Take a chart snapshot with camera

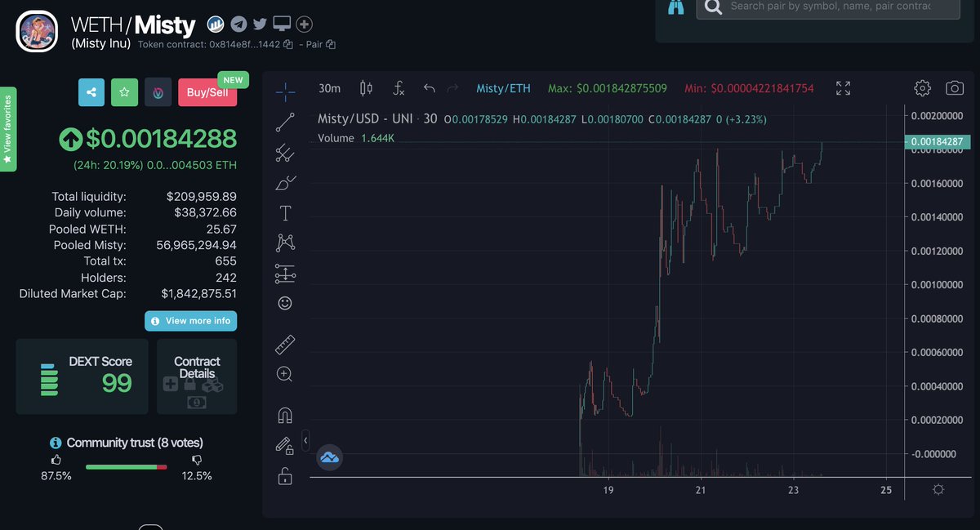[x=954, y=88]
